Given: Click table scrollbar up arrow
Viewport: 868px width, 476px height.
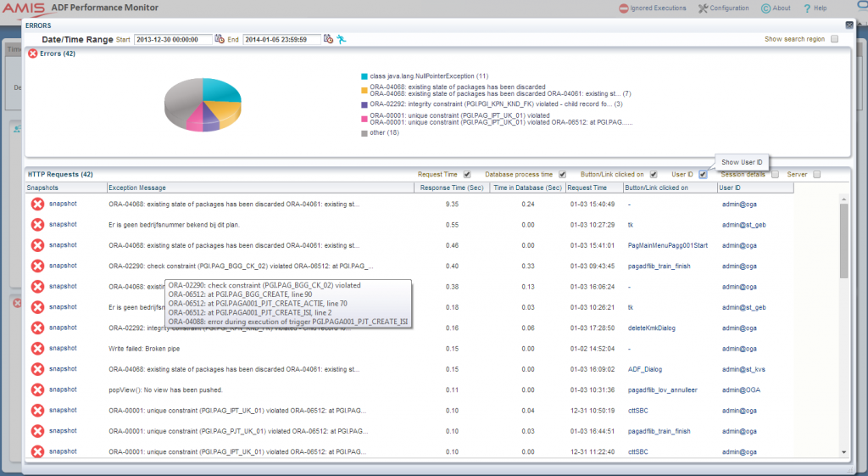Looking at the screenshot, I should click(843, 199).
